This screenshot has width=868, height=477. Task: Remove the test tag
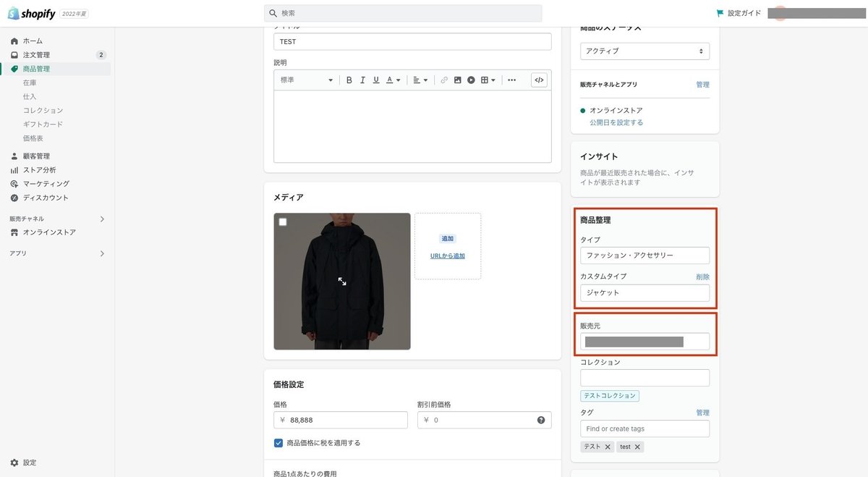[637, 447]
